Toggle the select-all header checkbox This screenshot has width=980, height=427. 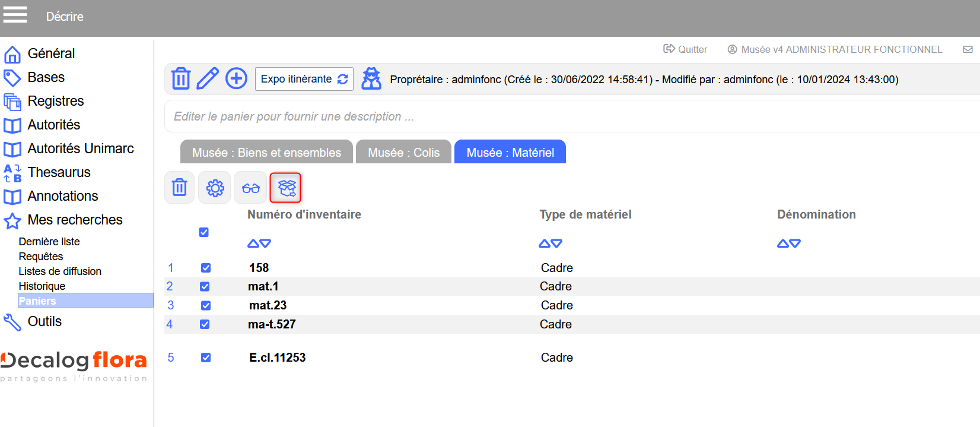(203, 232)
